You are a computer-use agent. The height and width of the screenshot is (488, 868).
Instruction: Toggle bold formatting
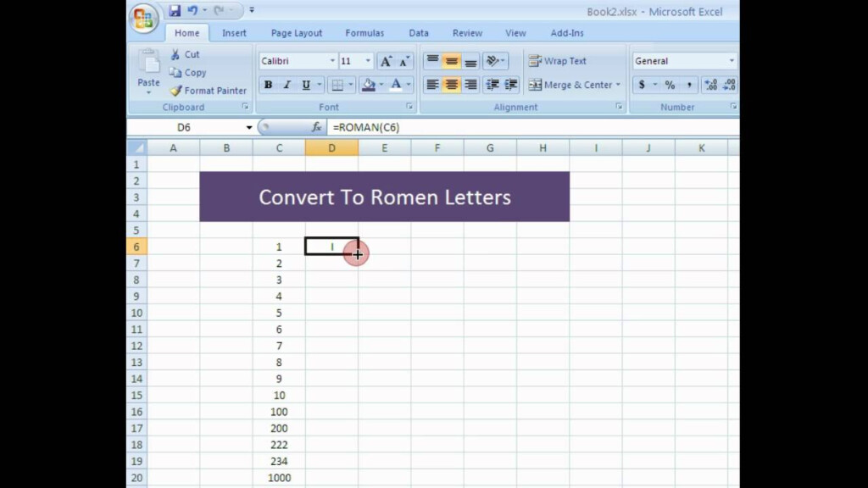[268, 85]
